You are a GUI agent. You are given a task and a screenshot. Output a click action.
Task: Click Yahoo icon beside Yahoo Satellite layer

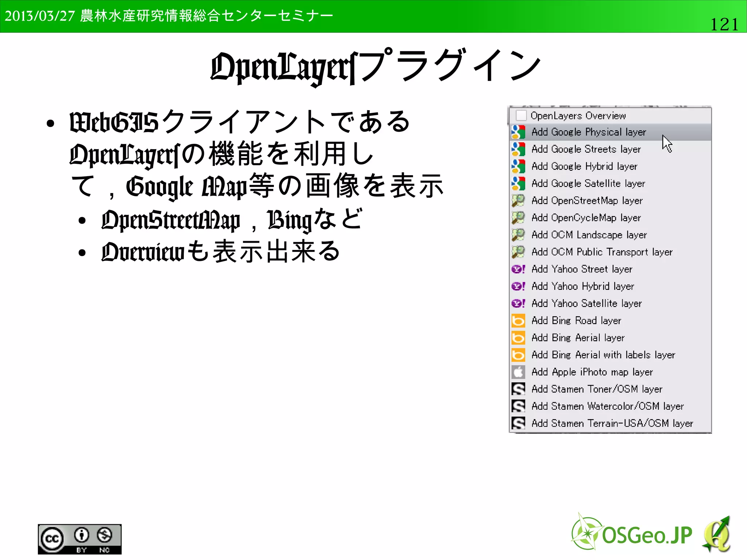pos(518,304)
